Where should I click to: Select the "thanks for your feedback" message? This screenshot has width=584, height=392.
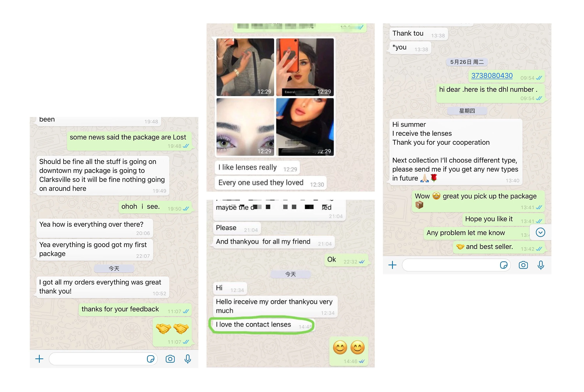[135, 310]
